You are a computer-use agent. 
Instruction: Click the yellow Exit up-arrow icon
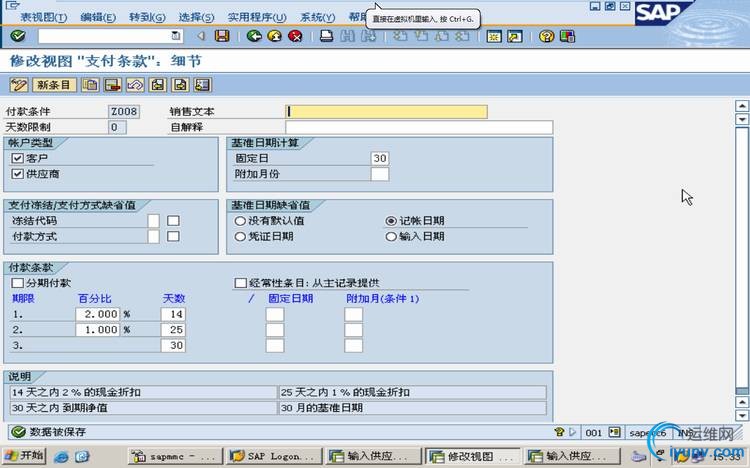275,36
